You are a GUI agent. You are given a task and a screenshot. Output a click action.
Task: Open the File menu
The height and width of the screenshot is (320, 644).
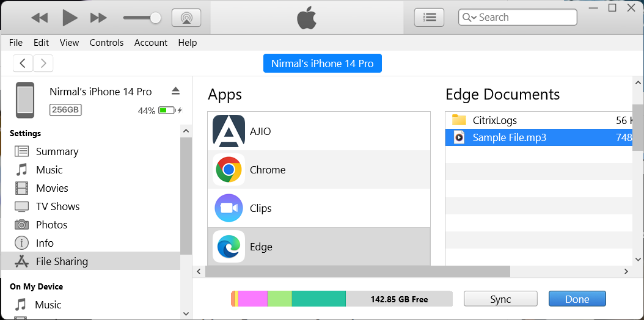[x=16, y=43]
